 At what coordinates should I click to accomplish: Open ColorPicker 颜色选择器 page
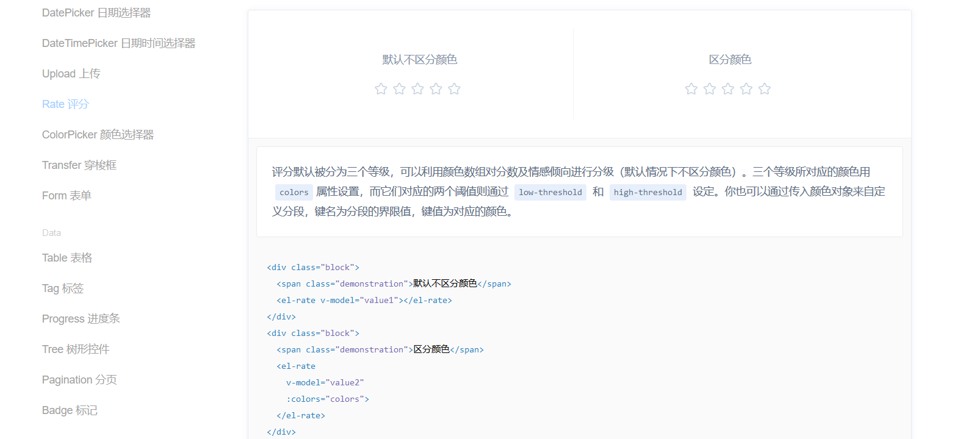98,135
